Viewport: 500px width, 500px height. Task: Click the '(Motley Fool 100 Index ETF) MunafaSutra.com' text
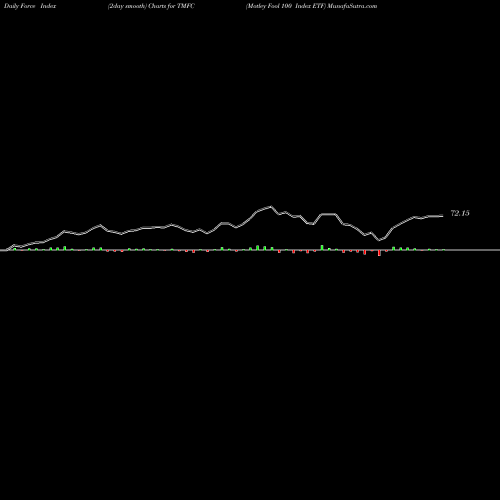311,6
